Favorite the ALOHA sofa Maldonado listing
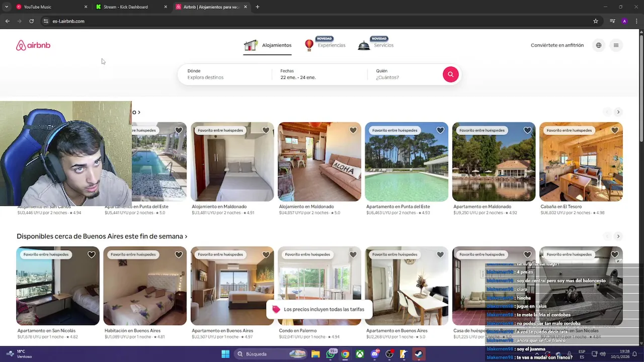 click(353, 130)
